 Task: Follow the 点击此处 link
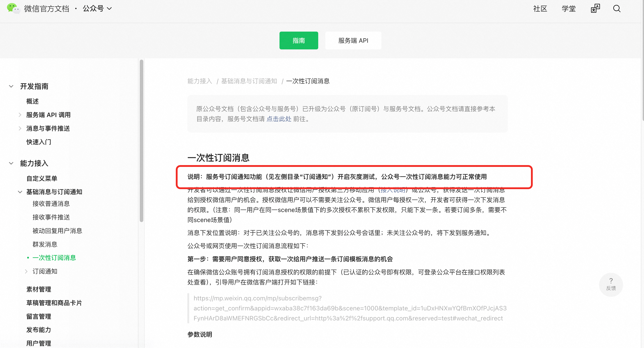(279, 119)
